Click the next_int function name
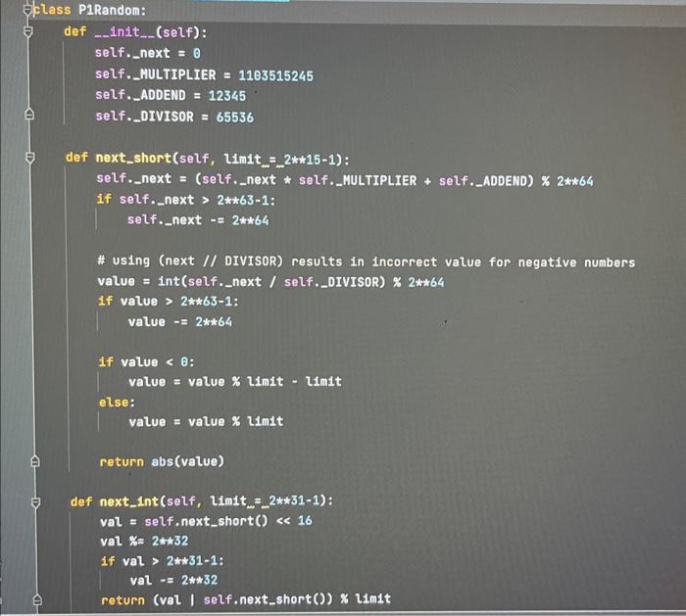Viewport: 686px width, 616px height. tap(128, 501)
